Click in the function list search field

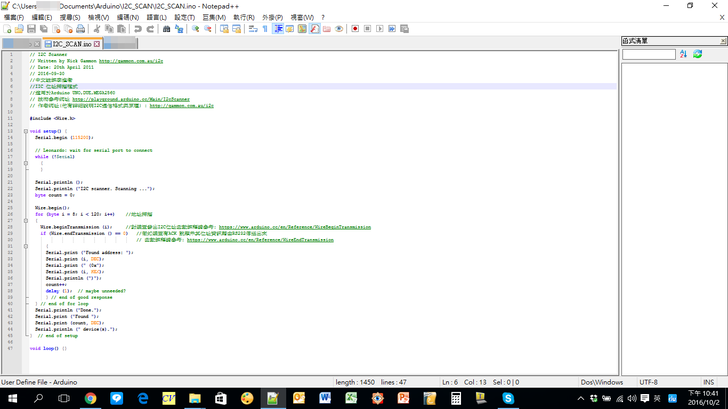(x=648, y=54)
